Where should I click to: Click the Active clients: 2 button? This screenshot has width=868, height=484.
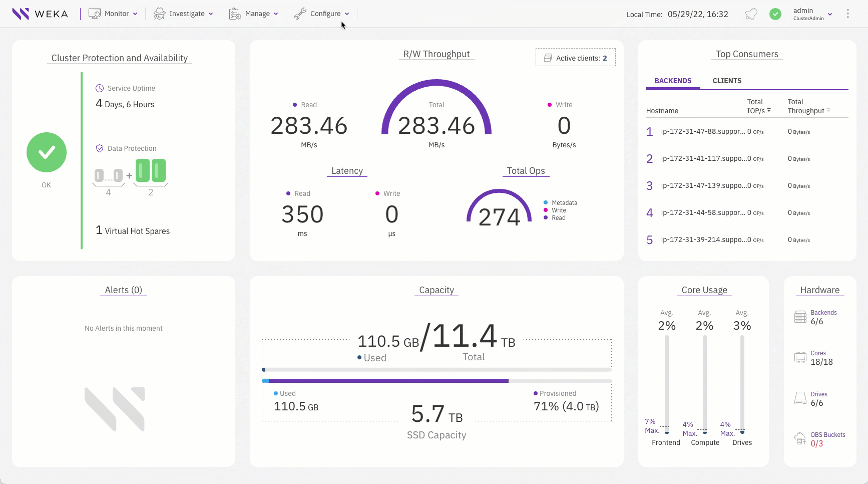pos(575,58)
